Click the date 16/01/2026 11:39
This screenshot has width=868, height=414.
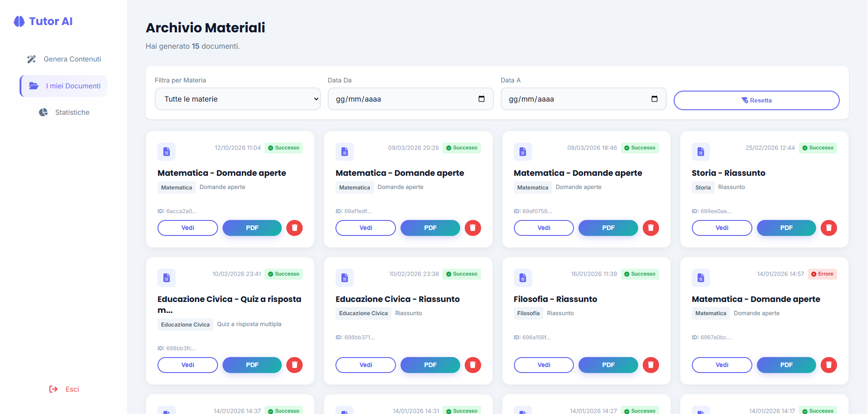[x=594, y=274]
